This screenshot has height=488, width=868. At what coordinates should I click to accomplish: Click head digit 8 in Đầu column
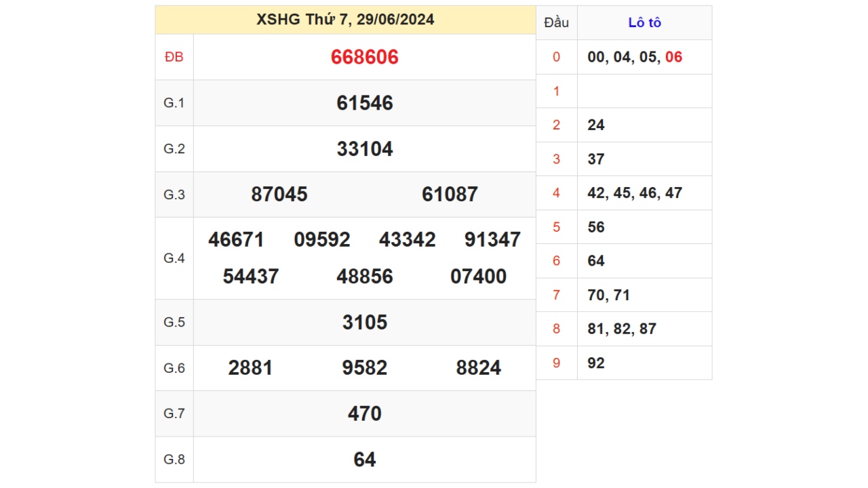click(x=557, y=329)
